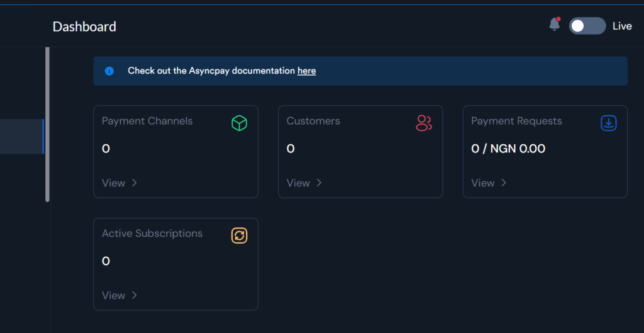Select the highlighted sidebar menu item
The image size is (644, 333).
coord(21,137)
